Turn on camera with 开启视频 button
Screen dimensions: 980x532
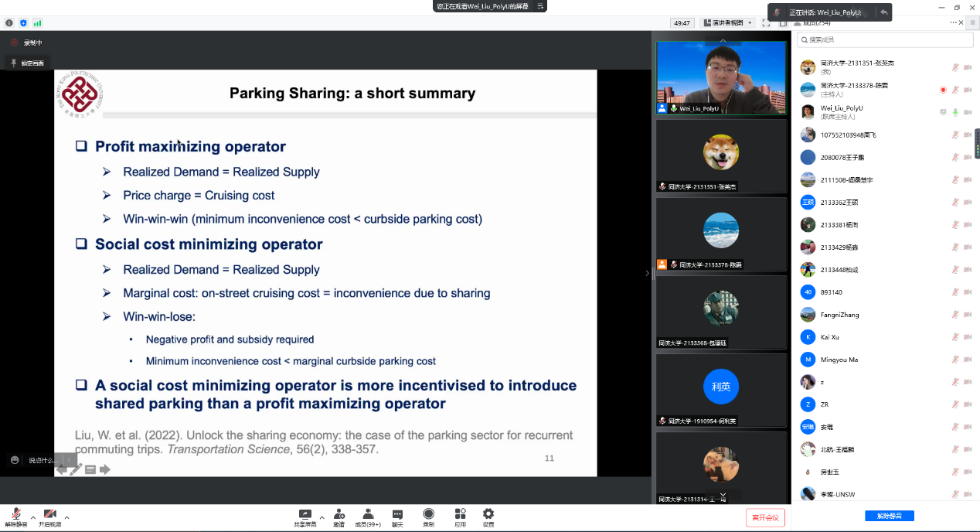[49, 517]
